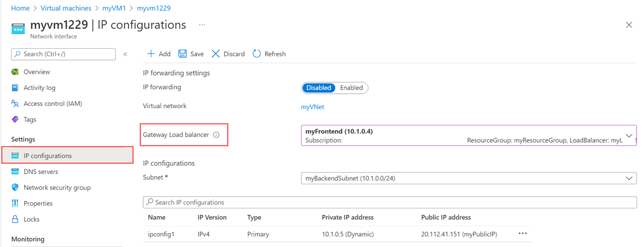Expand the Gateway Load balancer dropdown
Viewport: 644px width, 247px height.
pos(629,136)
